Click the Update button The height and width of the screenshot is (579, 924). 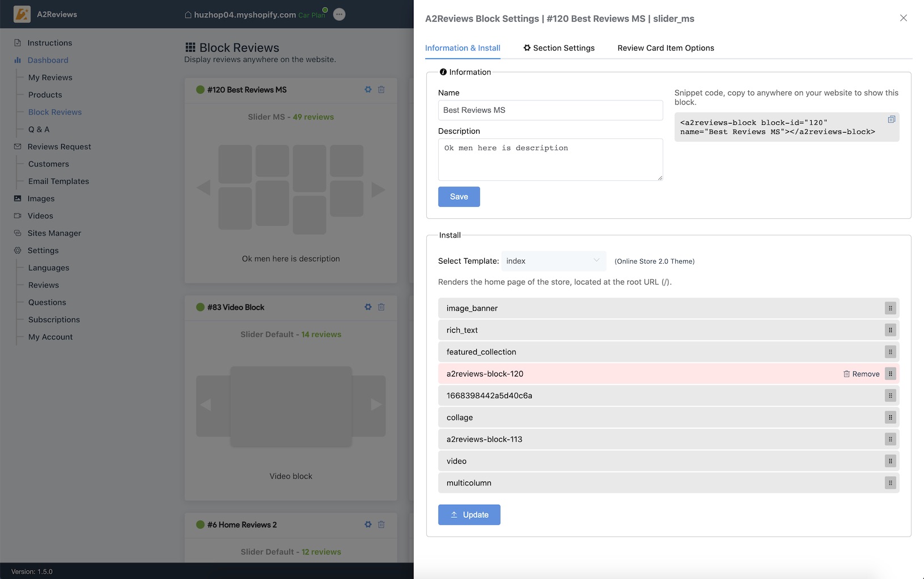coord(469,515)
